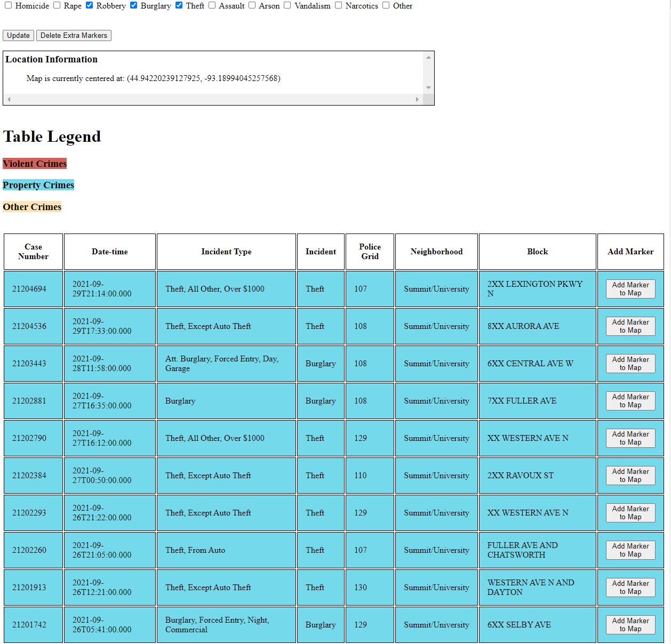Add marker for 6XX SELBY AVE
Viewport: 671px width, 644px height.
coord(630,625)
